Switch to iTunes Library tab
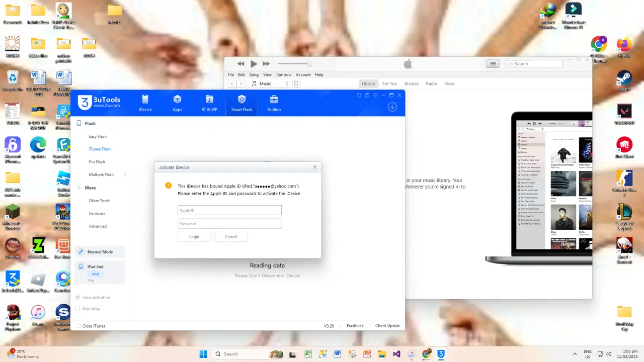The image size is (644, 362). click(368, 83)
